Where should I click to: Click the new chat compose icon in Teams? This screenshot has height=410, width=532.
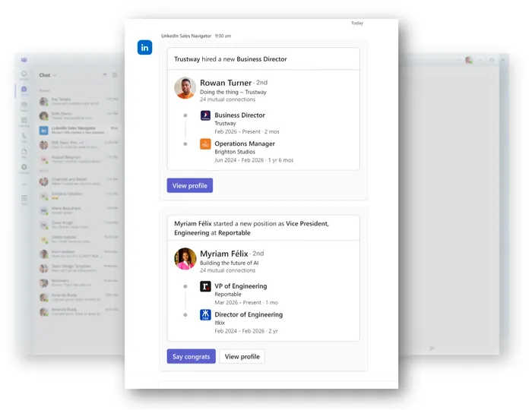(115, 74)
